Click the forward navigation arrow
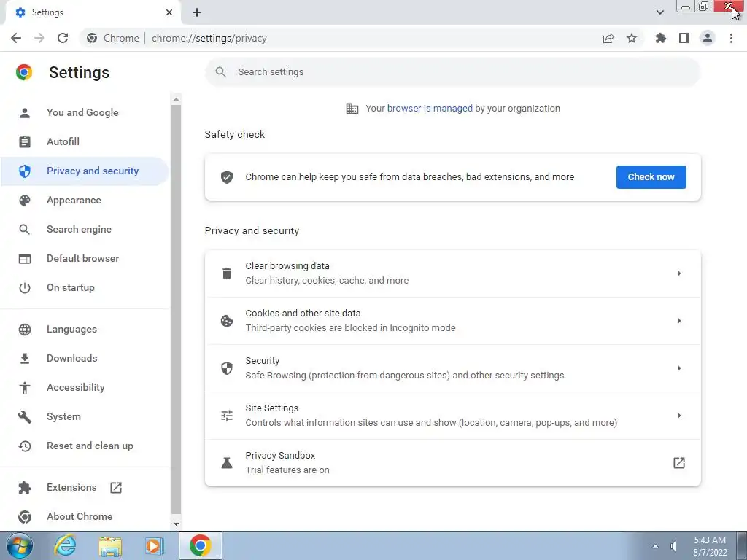 pos(39,38)
